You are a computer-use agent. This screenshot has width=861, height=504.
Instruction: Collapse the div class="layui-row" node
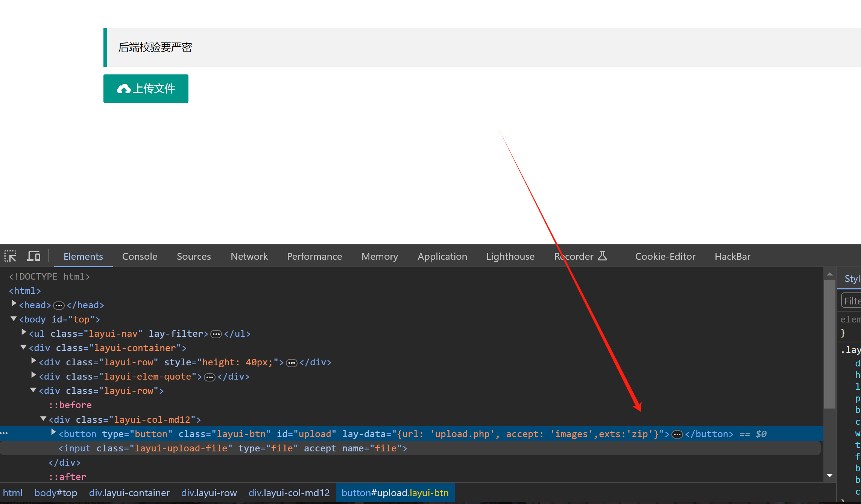33,390
